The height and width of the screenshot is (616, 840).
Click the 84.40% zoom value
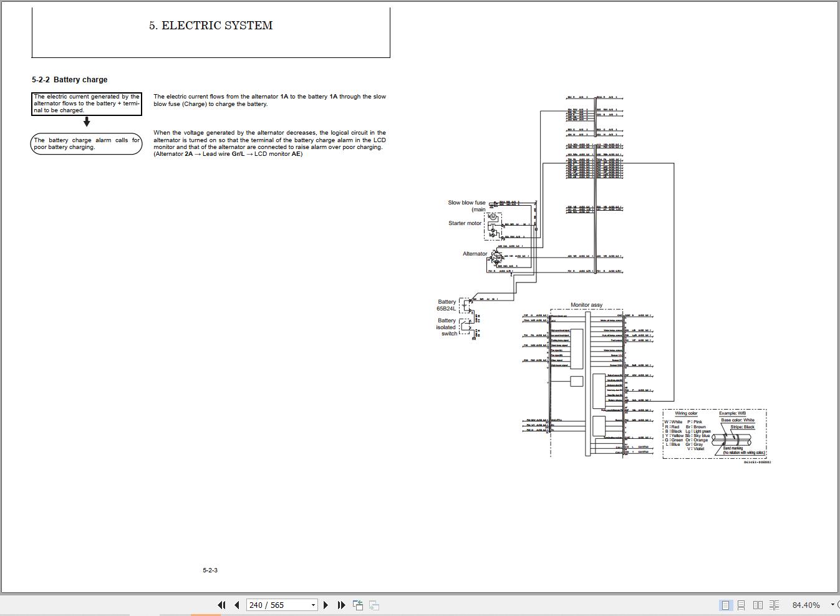tap(806, 605)
